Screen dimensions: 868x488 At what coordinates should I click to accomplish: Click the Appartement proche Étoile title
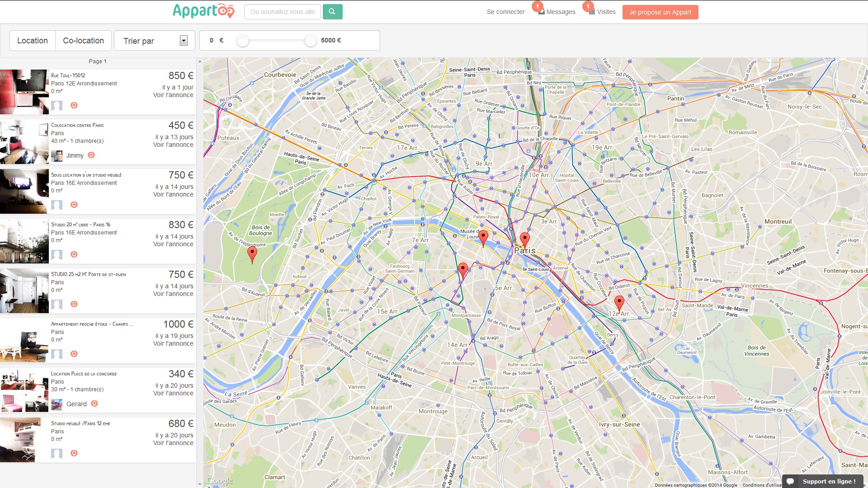tap(92, 324)
